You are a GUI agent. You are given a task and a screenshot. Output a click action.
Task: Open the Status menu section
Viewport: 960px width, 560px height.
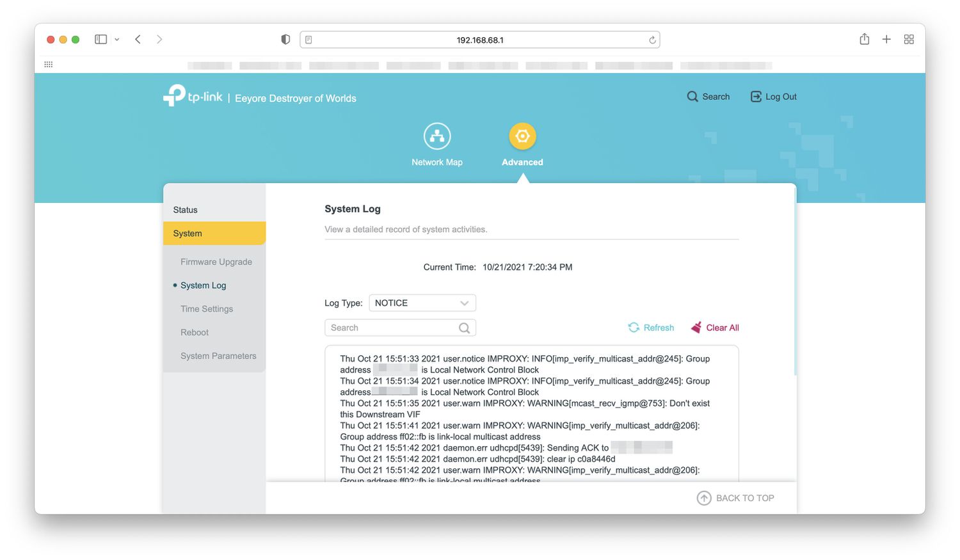point(186,210)
